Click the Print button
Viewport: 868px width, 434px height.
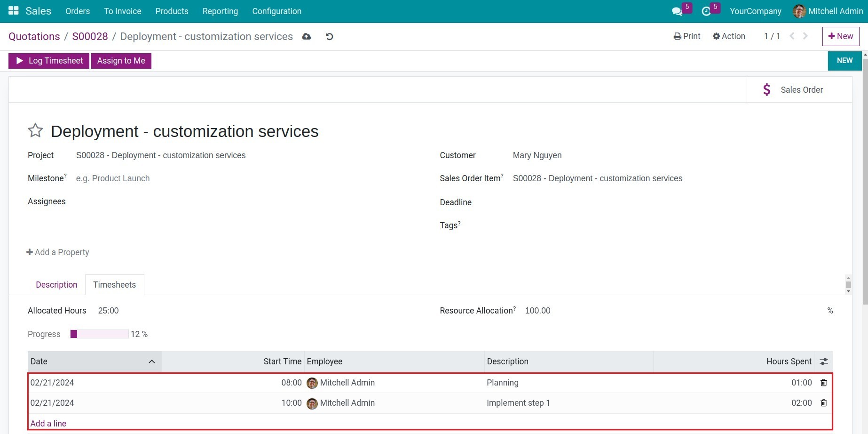(x=687, y=36)
